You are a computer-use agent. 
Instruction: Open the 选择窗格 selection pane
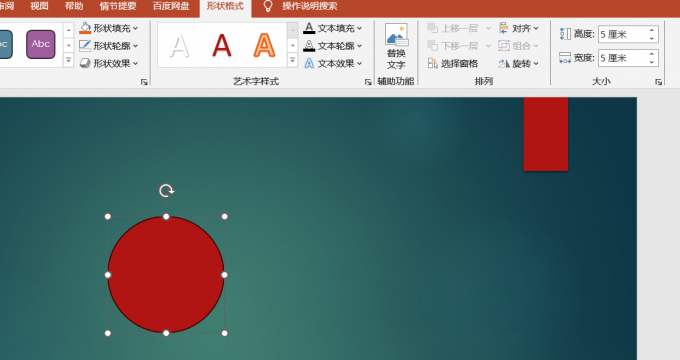click(x=453, y=63)
